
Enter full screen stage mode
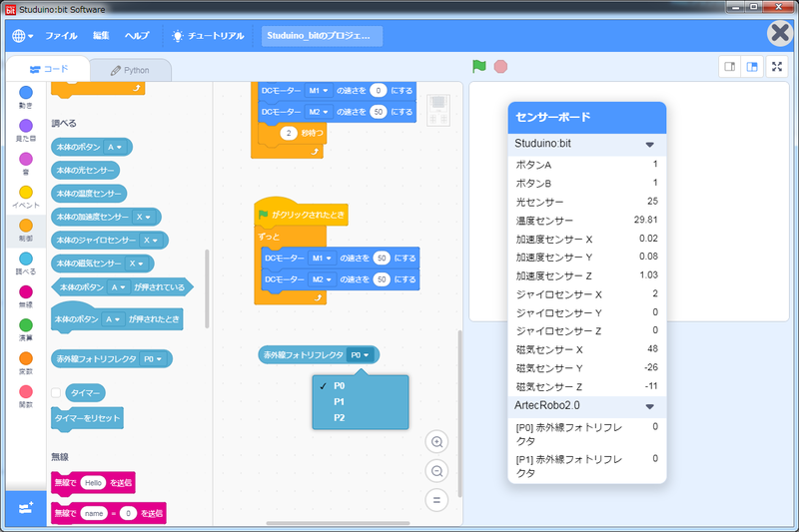coord(777,67)
